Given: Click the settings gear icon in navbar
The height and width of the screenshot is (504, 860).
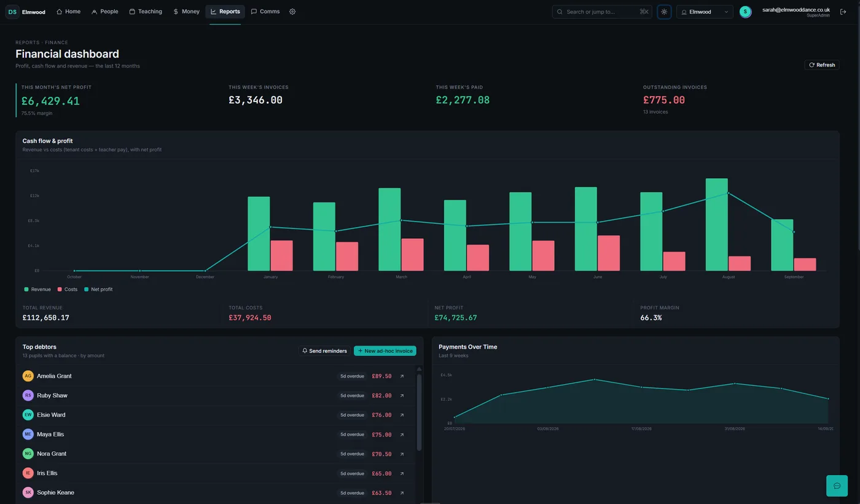Looking at the screenshot, I should pos(292,12).
